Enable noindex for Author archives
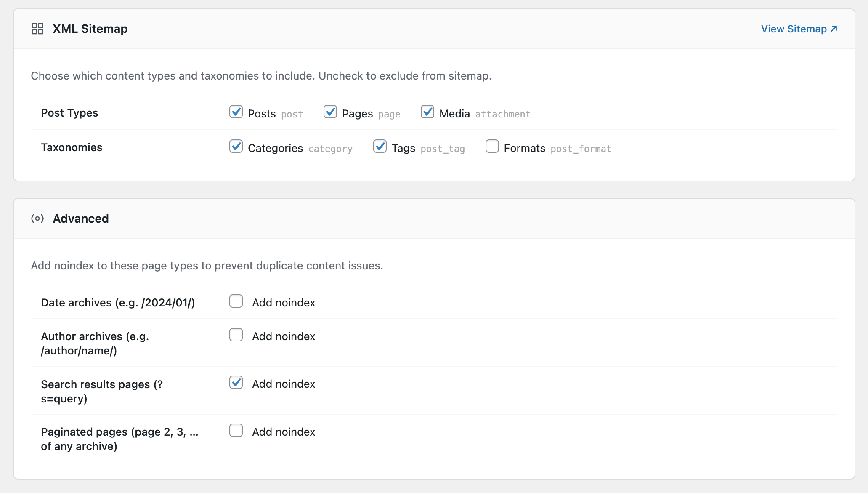 [x=236, y=335]
